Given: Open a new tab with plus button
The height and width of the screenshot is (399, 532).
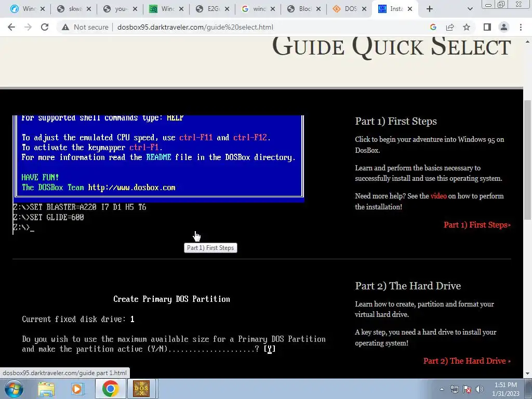Looking at the screenshot, I should pos(430,9).
